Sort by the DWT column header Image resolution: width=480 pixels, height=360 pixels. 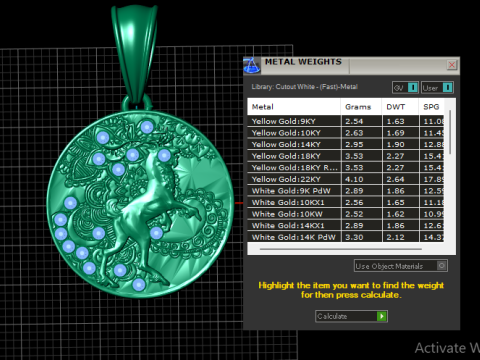(x=400, y=107)
